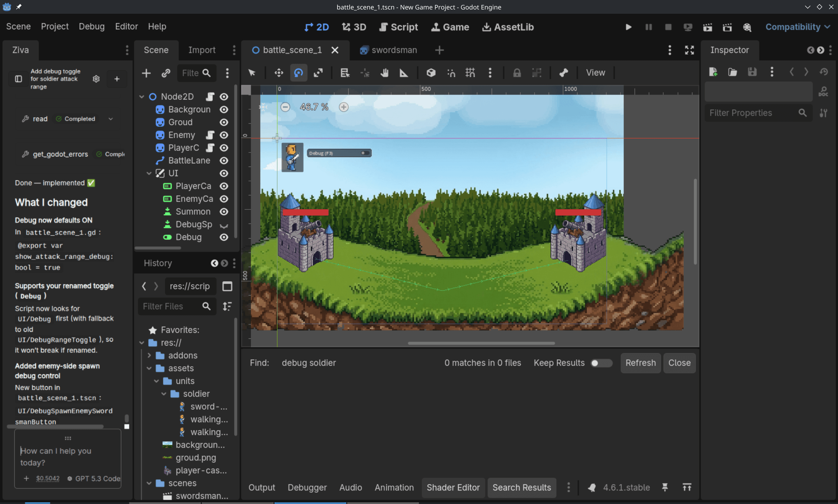Screen dimensions: 838x504
Task: Collapse the UI node children
Action: point(149,173)
